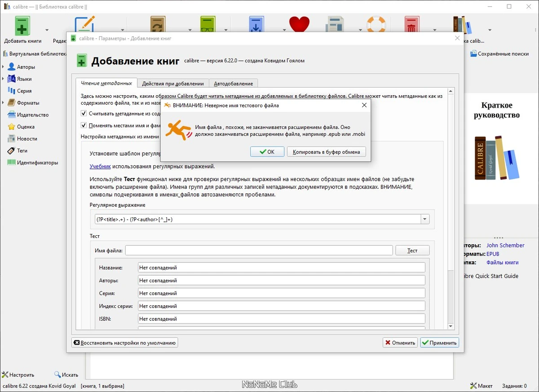The height and width of the screenshot is (392, 539).
Task: Click the Серия series icon
Action: pos(11,91)
